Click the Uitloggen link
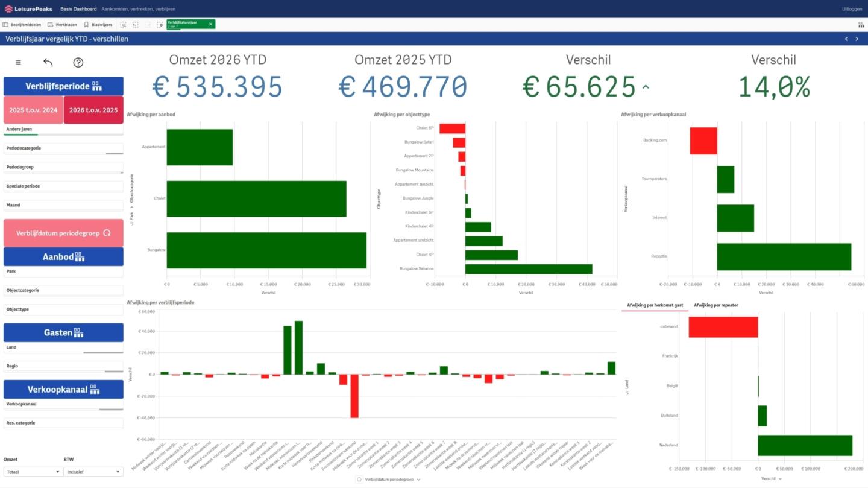 pyautogui.click(x=852, y=9)
